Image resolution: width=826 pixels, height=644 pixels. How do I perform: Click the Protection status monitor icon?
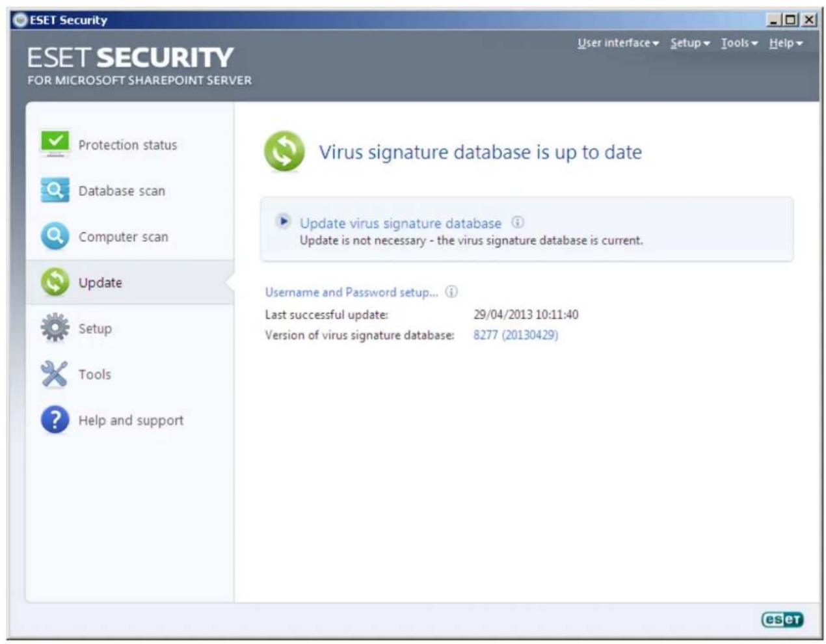tap(55, 144)
